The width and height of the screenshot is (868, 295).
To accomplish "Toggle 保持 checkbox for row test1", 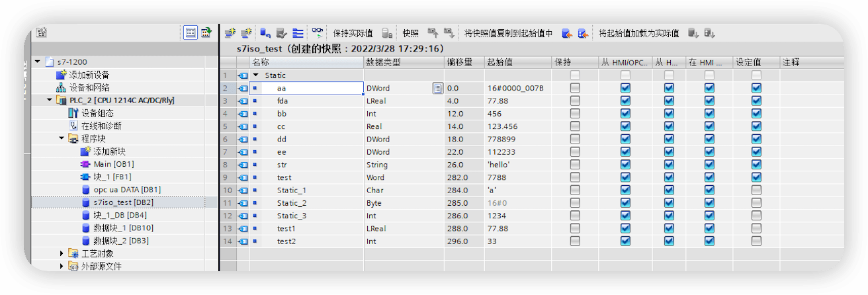I will 575,228.
